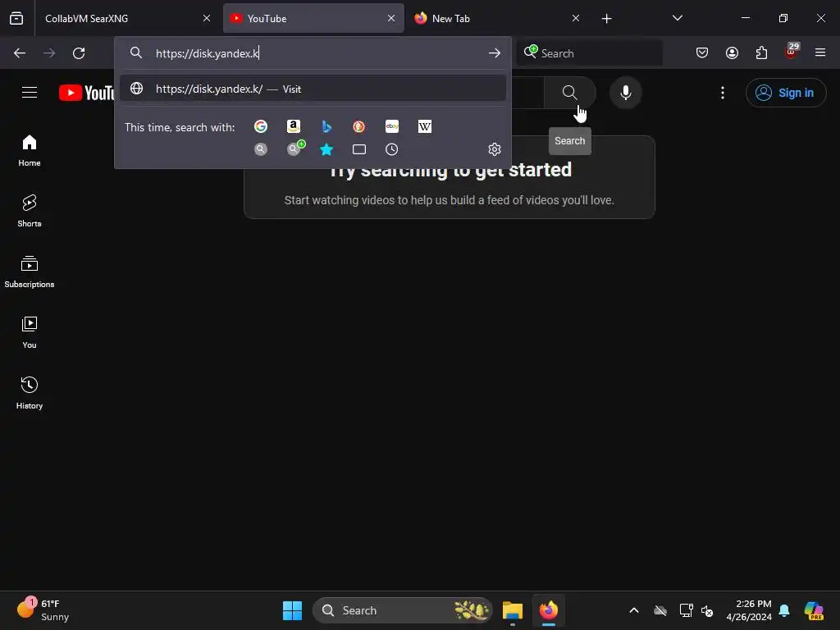Search this time with DuckDuckGo
This screenshot has width=840, height=630.
click(359, 126)
